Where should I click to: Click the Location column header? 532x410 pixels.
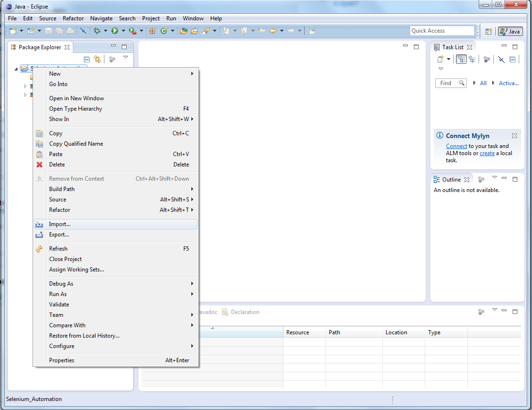click(x=403, y=332)
